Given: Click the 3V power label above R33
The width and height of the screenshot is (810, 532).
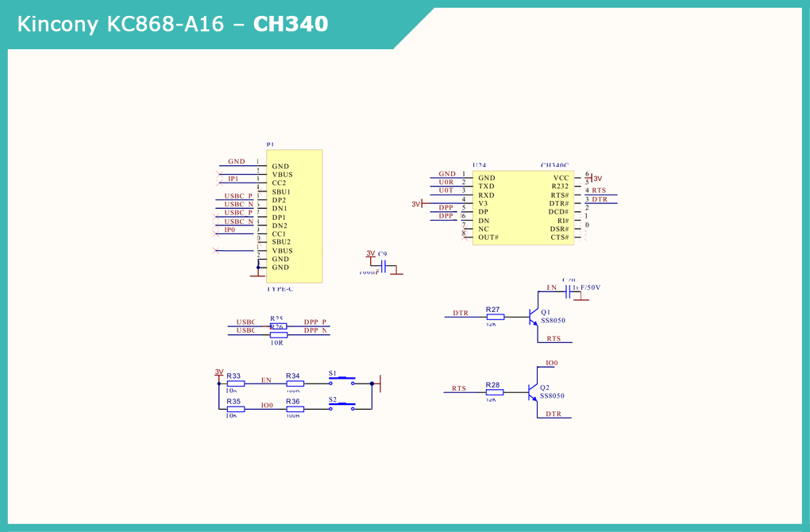Looking at the screenshot, I should pos(219,372).
